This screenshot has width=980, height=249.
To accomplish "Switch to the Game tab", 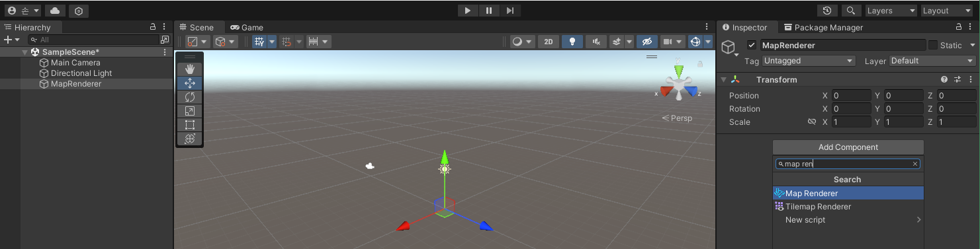I will 247,27.
